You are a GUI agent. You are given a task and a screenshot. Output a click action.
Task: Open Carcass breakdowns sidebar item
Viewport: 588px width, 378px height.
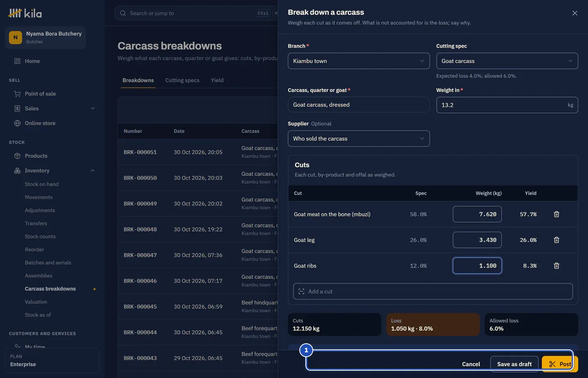(x=50, y=289)
